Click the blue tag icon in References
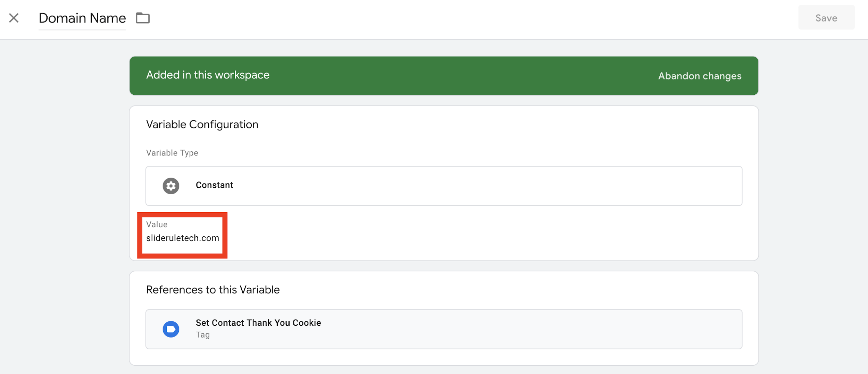The width and height of the screenshot is (868, 374). pyautogui.click(x=171, y=329)
